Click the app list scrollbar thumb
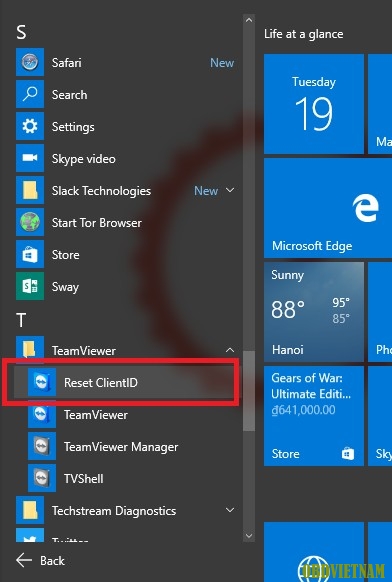This screenshot has width=392, height=582. click(x=249, y=391)
